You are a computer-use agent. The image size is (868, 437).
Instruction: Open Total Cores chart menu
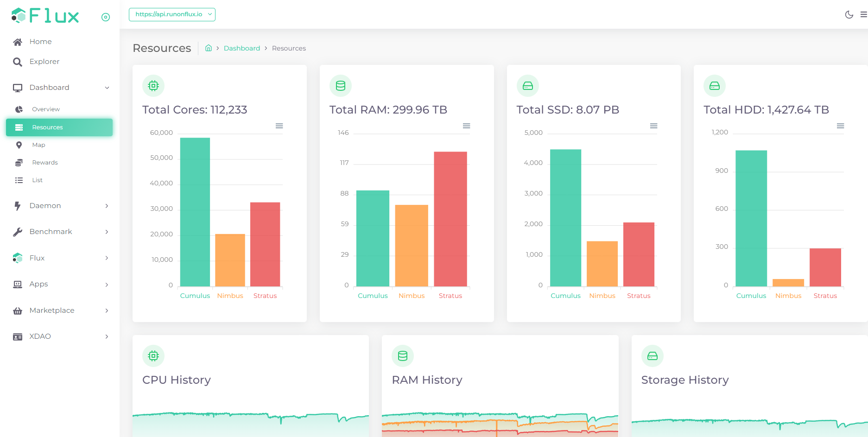click(x=279, y=126)
